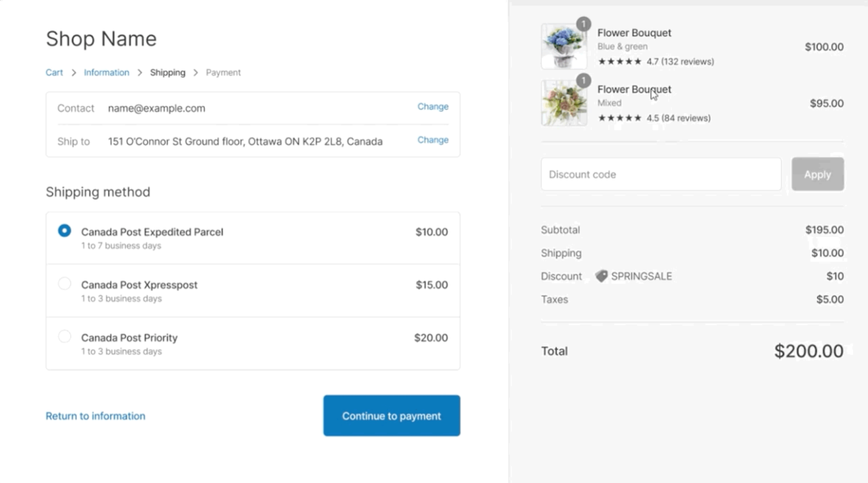Open the Mixed Flower Bouquet thumbnail
The height and width of the screenshot is (483, 868).
[563, 103]
